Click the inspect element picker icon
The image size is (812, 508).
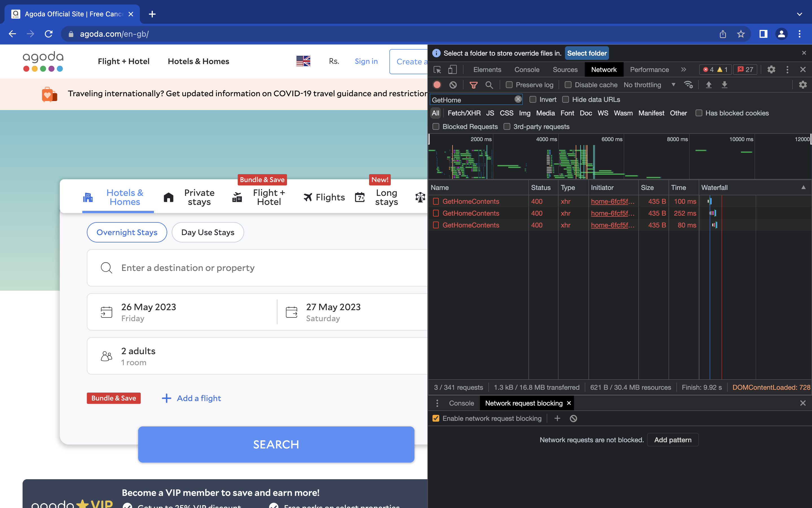coord(437,69)
